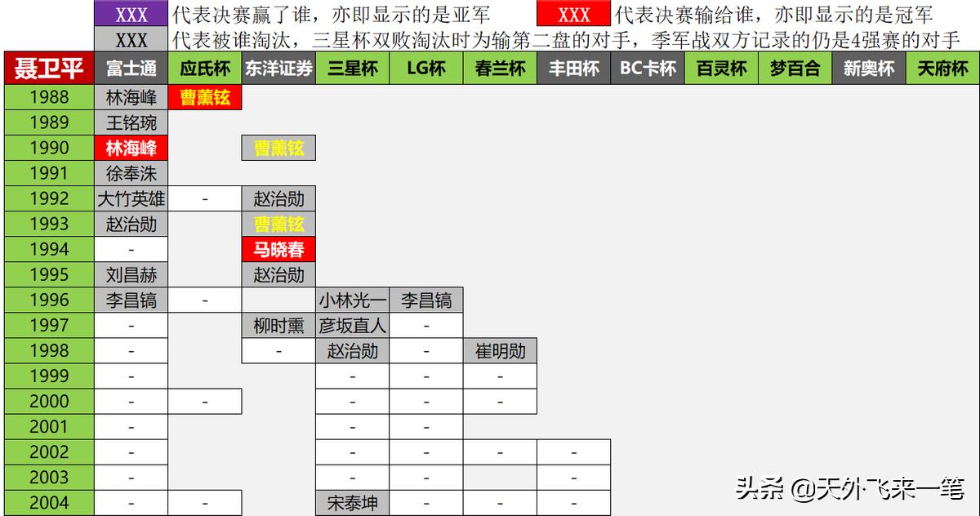Click the red 曹薰铉 cell in 1988

[205, 97]
